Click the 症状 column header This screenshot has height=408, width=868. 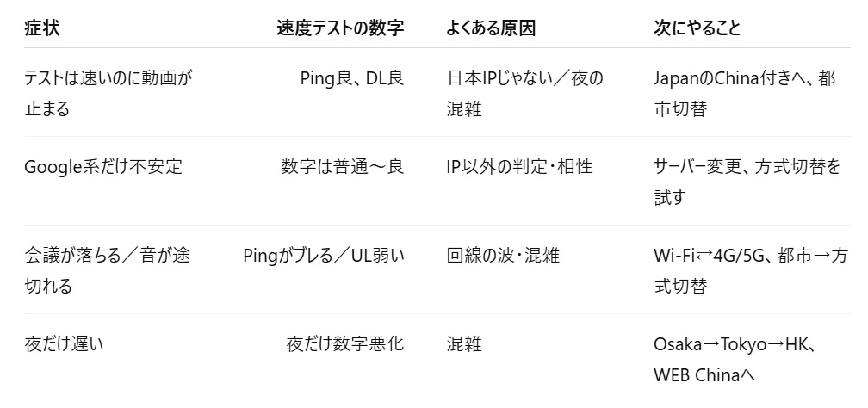42,28
